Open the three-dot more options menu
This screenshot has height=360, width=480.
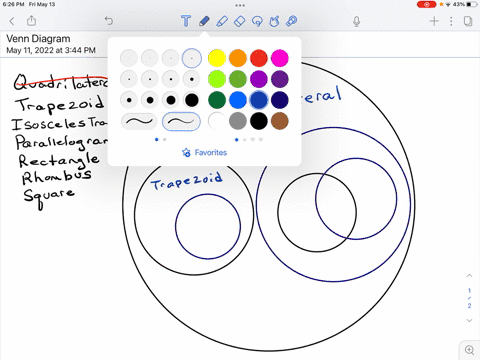tap(451, 21)
